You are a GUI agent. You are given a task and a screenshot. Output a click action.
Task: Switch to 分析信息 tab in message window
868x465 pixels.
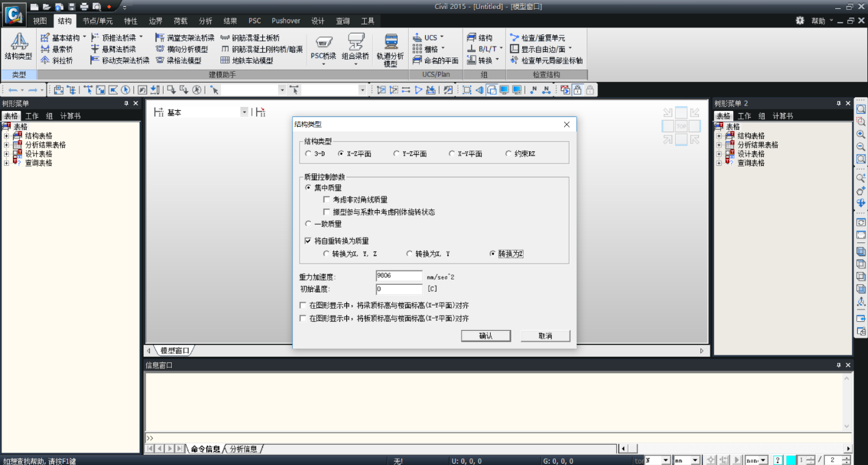tap(244, 449)
